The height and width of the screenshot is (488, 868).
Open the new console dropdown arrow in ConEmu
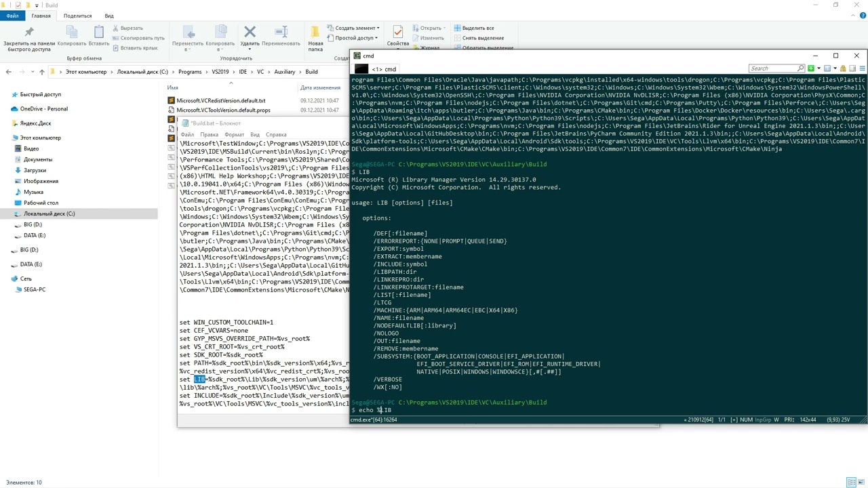(818, 68)
